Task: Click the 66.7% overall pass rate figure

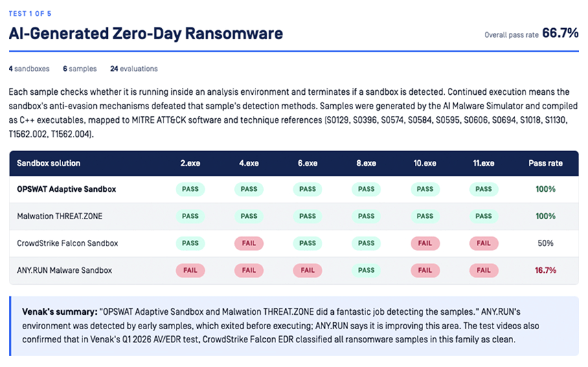Action: pos(561,33)
